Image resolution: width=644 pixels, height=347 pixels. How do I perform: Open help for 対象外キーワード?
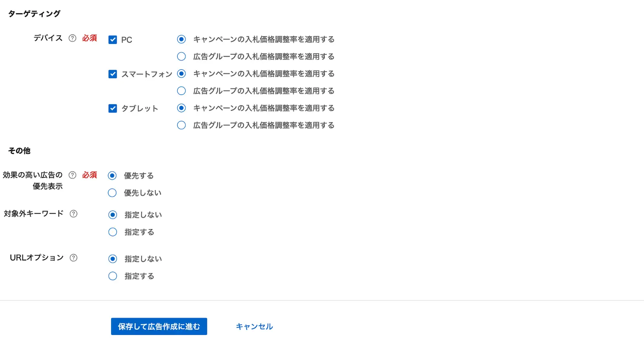[73, 214]
